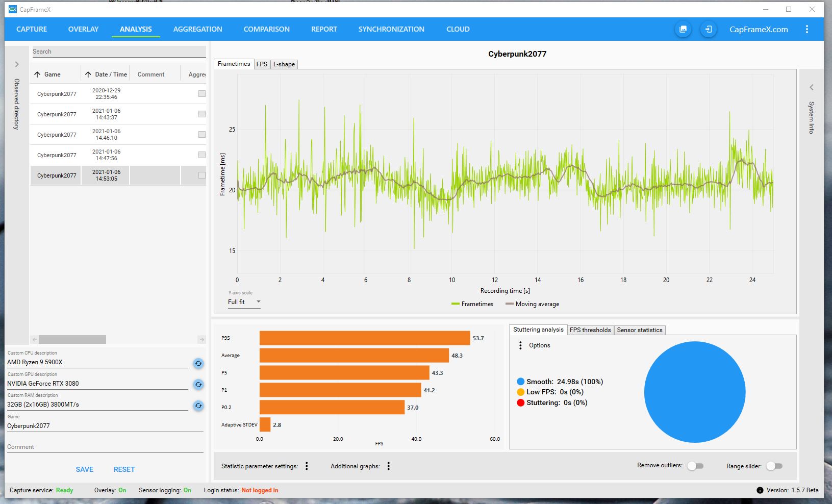Image resolution: width=832 pixels, height=504 pixels.
Task: Refresh the custom RAM description
Action: point(198,406)
